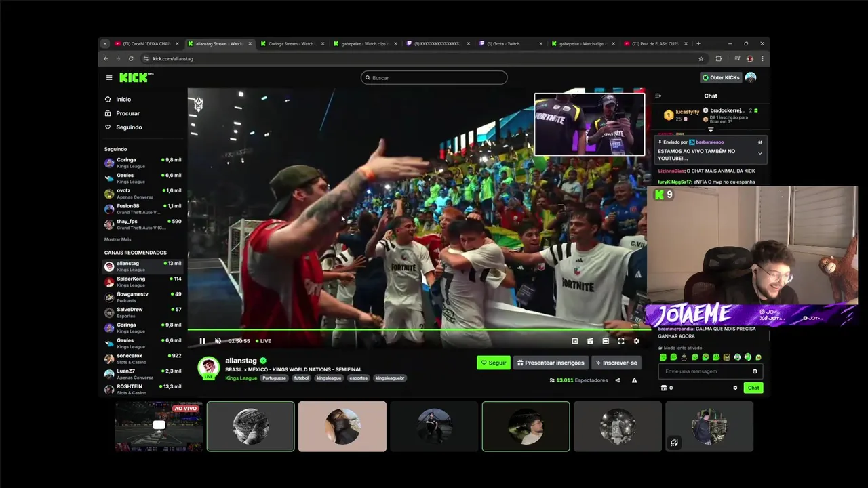Image resolution: width=868 pixels, height=488 pixels.
Task: Select ROSHTEIN recommended channel
Action: click(x=143, y=389)
